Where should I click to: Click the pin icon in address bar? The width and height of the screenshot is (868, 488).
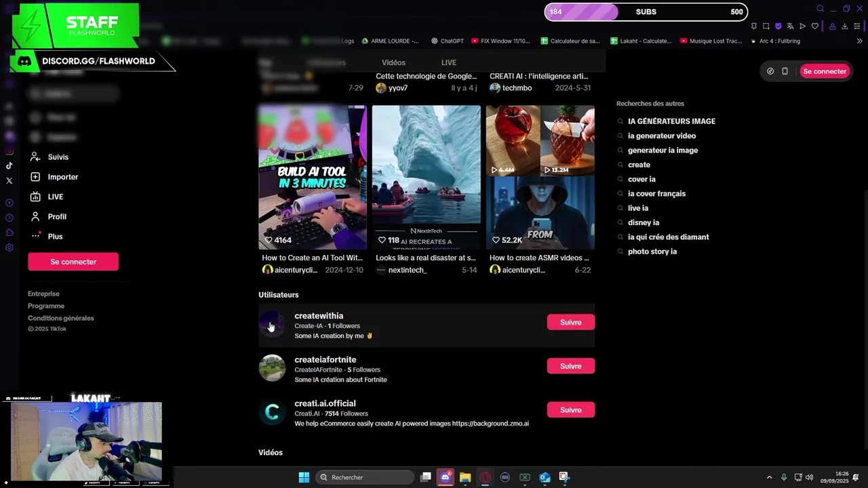(753, 26)
